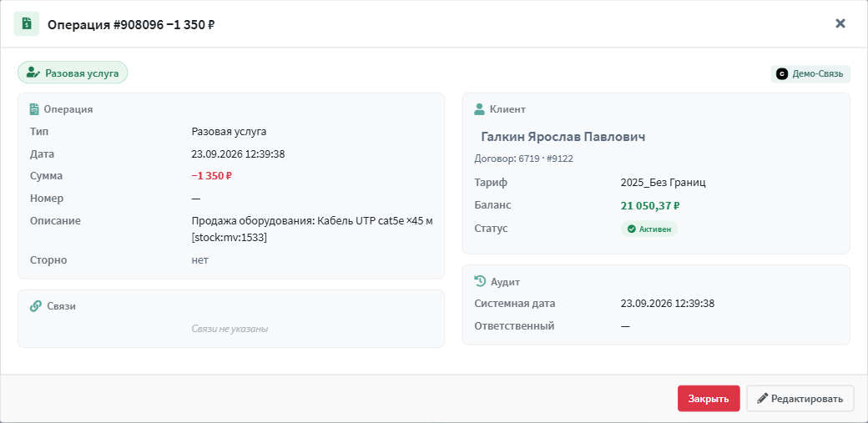
Task: Click the Разовая услуга badge
Action: [x=73, y=73]
